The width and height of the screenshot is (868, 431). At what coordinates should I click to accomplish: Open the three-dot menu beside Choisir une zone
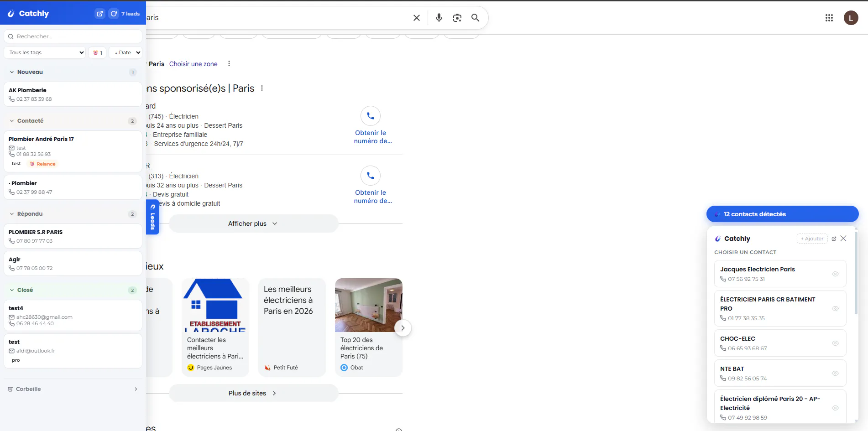[x=229, y=64]
